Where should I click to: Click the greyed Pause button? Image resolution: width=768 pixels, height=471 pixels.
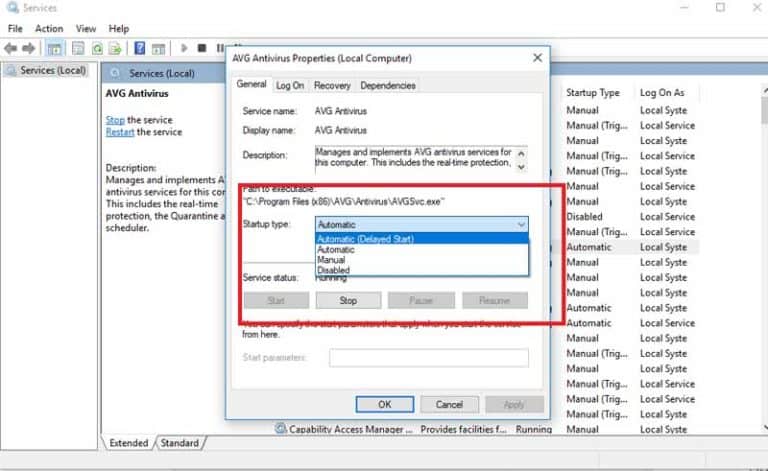(x=421, y=300)
